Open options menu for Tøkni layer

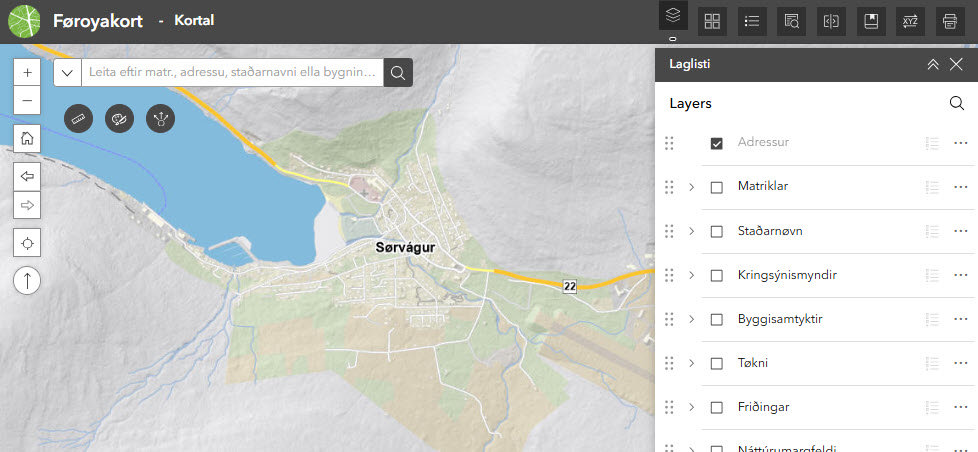[961, 363]
